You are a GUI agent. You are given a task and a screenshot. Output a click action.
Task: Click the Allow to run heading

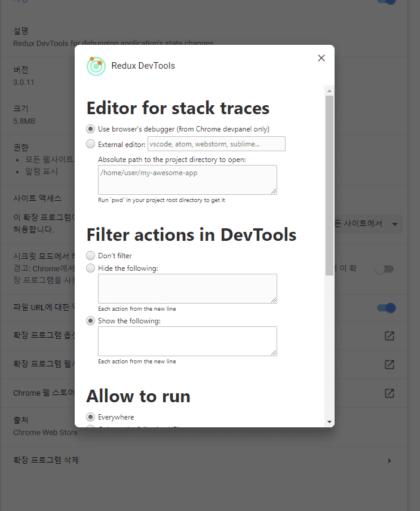click(138, 396)
